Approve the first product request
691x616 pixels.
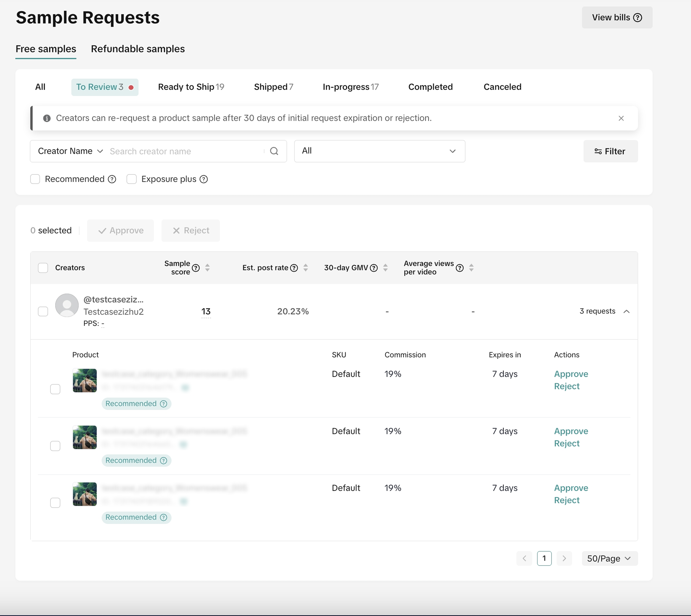tap(571, 374)
